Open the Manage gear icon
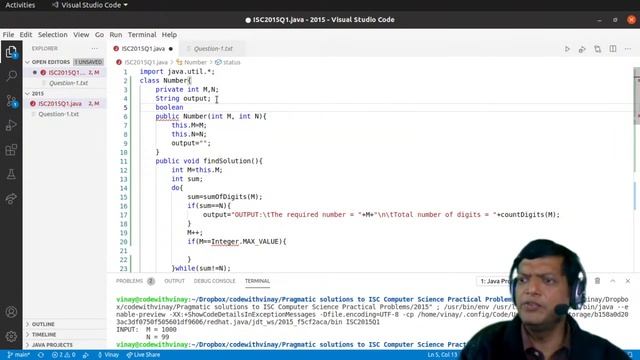 11,336
